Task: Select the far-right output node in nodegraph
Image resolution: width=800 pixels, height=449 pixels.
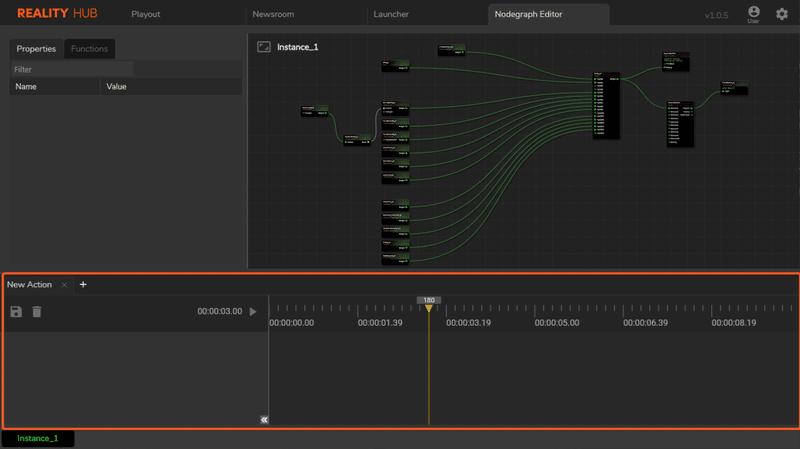Action: pyautogui.click(x=734, y=87)
